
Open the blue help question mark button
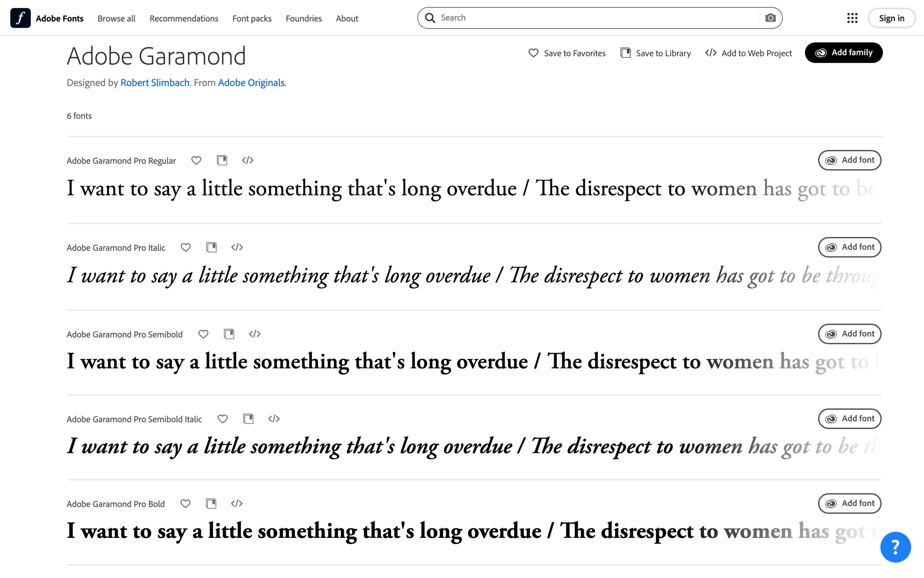pyautogui.click(x=895, y=547)
